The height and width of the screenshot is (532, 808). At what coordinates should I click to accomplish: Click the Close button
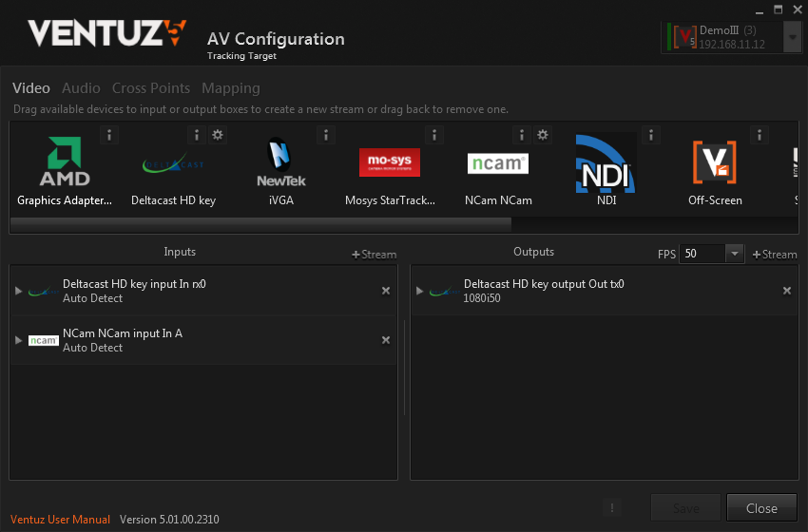(x=761, y=508)
